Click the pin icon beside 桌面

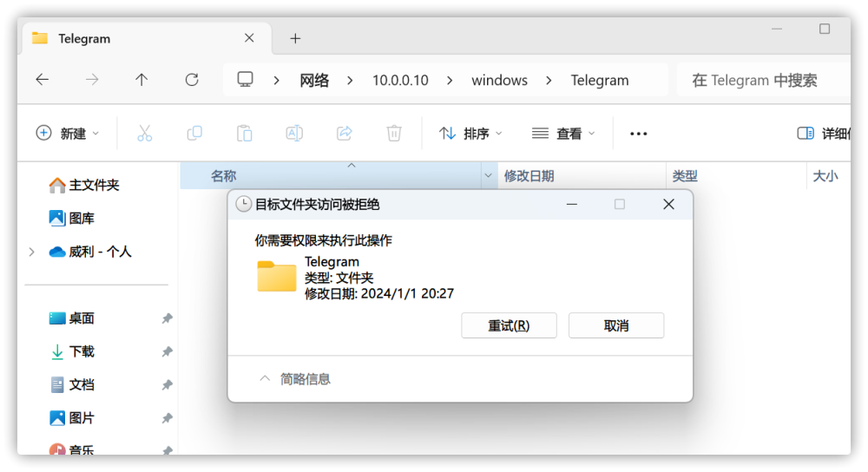167,318
